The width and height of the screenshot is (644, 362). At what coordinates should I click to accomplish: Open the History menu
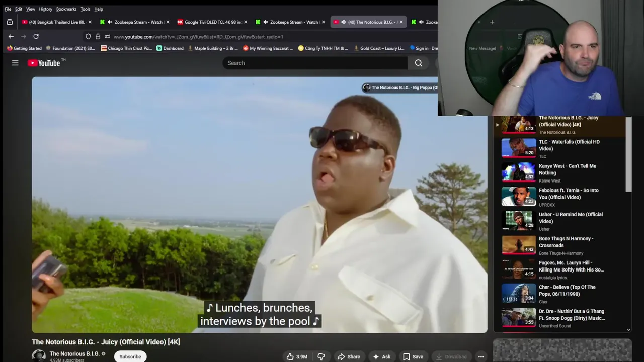[46, 9]
